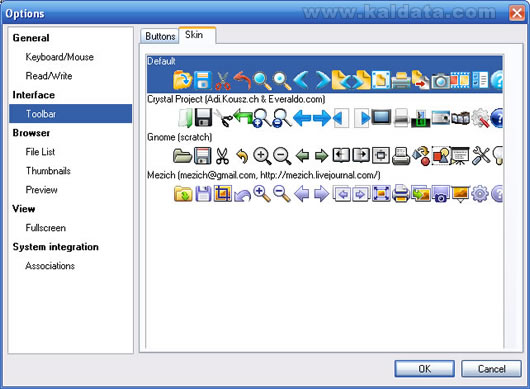Click the yellow undo arrow in Gnome row
This screenshot has width=530, height=389.
pos(242,156)
